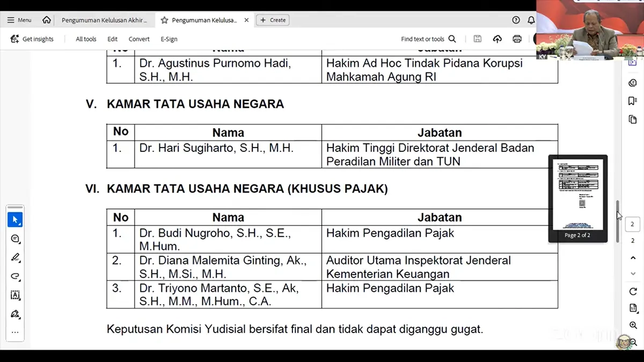Select the Selection arrow tool
This screenshot has width=644, height=362.
click(x=15, y=219)
